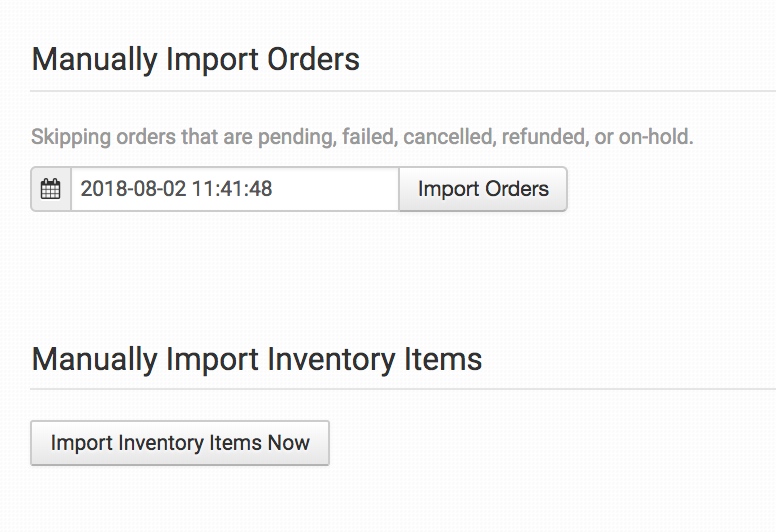Click the word "Manually" in the first heading
Image resolution: width=776 pixels, height=532 pixels.
coord(92,59)
